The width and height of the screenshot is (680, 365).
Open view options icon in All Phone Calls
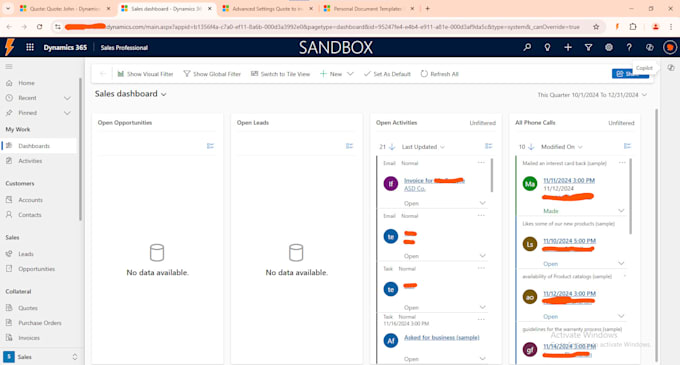627,146
